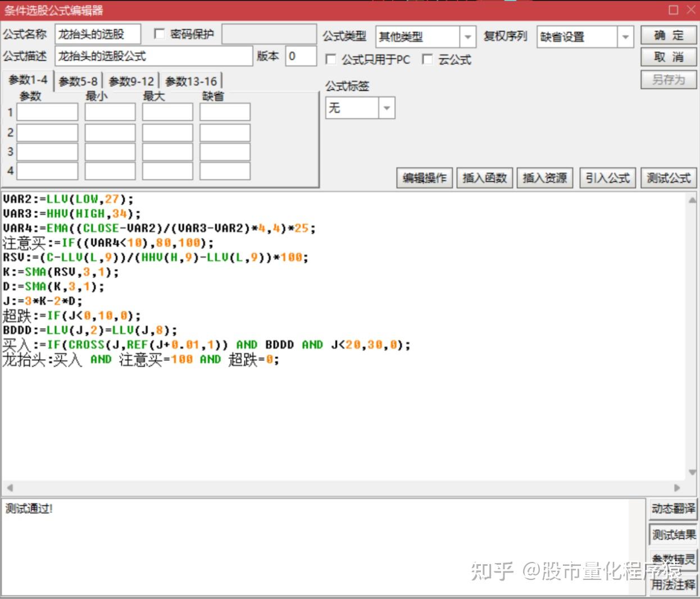Click the 确定 button
The image size is (700, 599).
[x=669, y=35]
